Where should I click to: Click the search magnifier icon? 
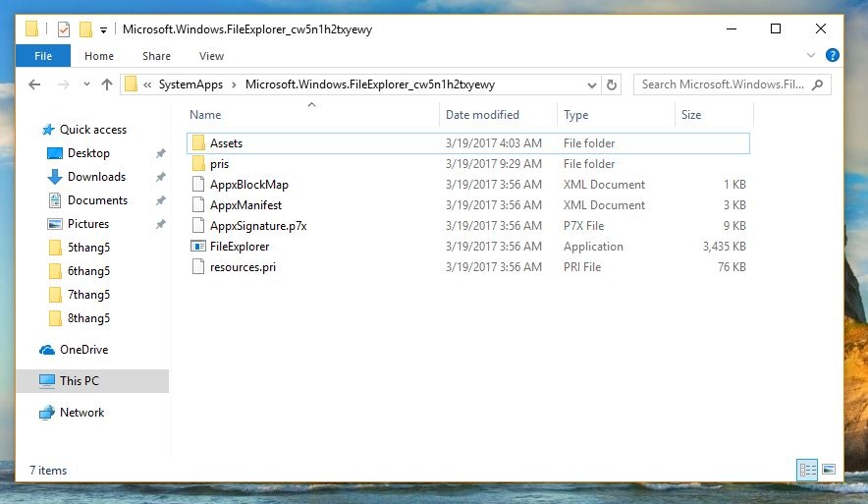[x=818, y=84]
